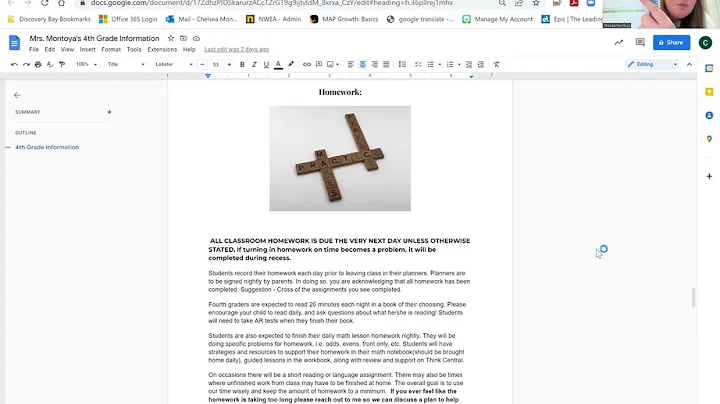Viewport: 720px width, 404px height.
Task: Insert a bulleted list
Action: click(430, 64)
